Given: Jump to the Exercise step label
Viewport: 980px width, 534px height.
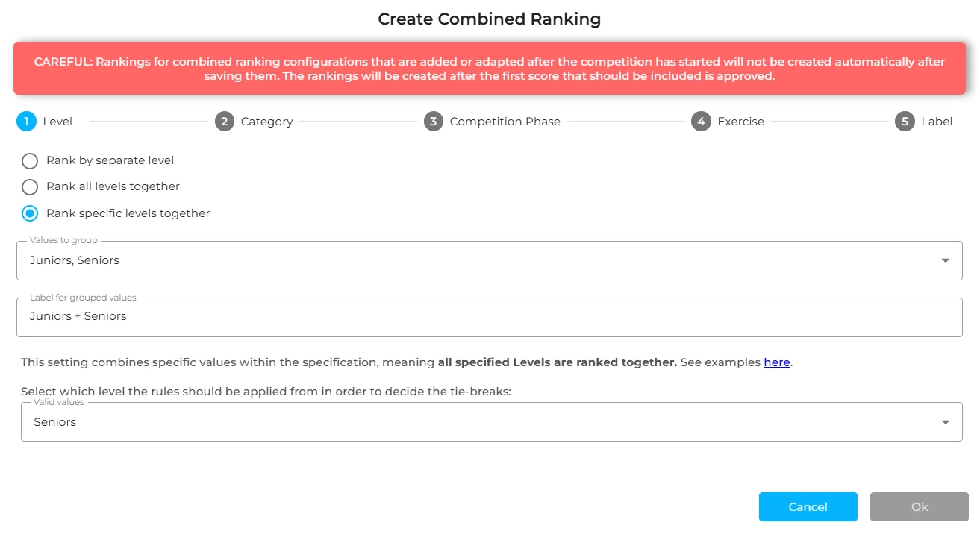Looking at the screenshot, I should point(741,122).
